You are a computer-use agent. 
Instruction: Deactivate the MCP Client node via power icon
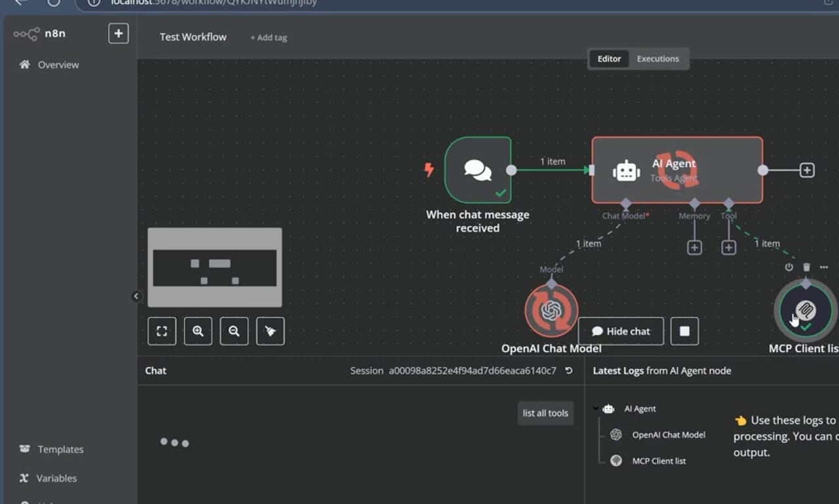[789, 267]
